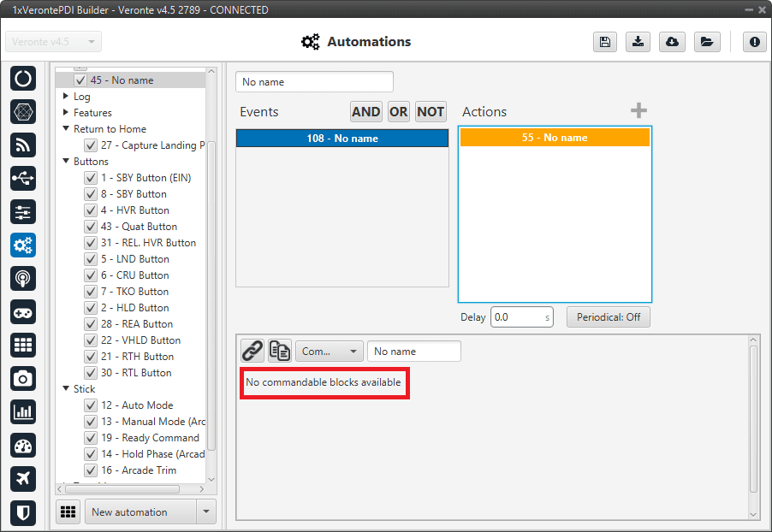Select the gamepad stick sidebar icon

click(x=23, y=311)
